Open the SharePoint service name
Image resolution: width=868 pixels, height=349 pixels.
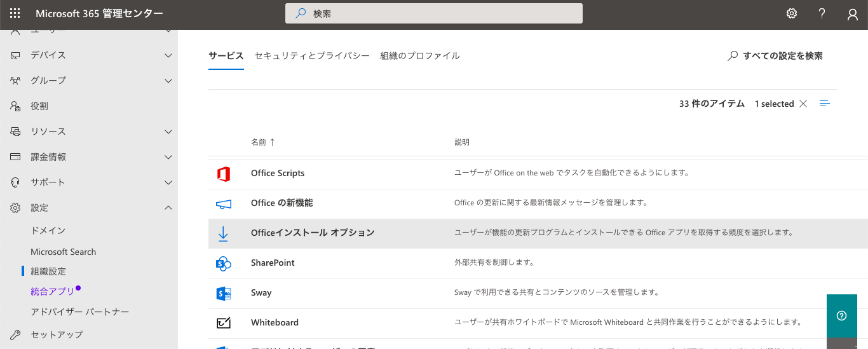point(273,263)
